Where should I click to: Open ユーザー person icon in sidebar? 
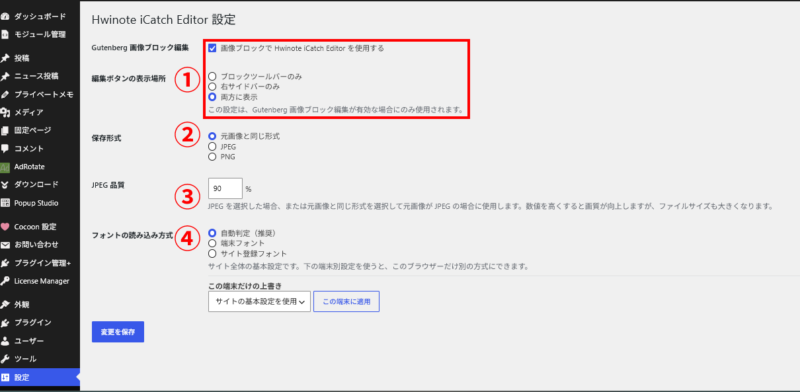5,341
